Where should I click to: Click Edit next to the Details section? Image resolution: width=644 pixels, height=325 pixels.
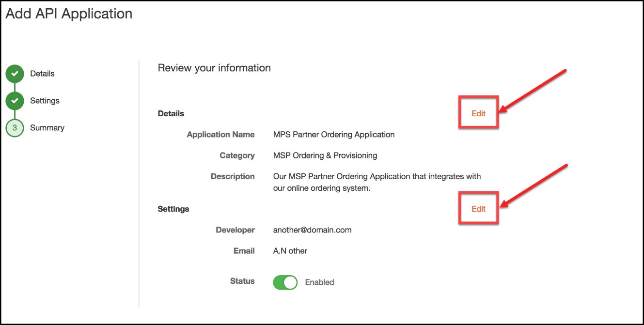tap(478, 112)
